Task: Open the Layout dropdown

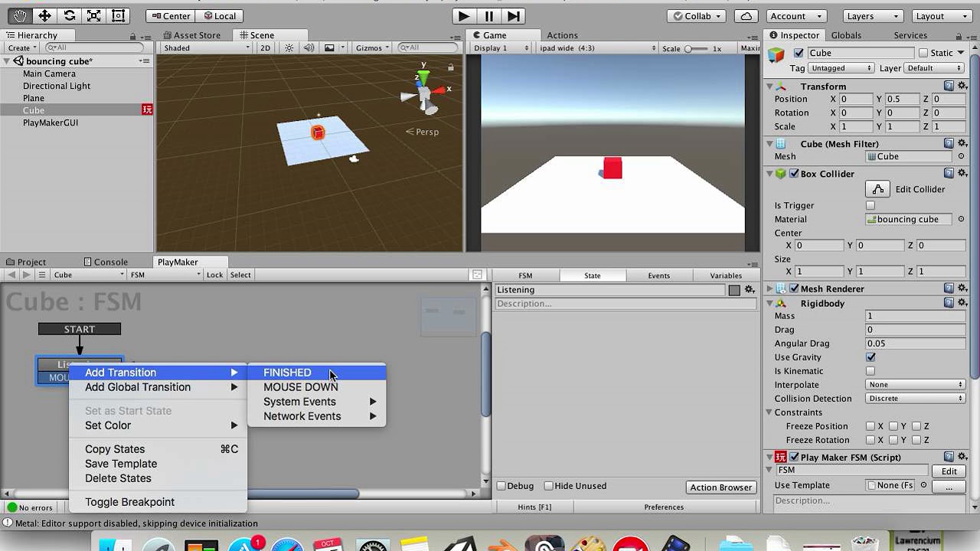Action: pos(942,15)
